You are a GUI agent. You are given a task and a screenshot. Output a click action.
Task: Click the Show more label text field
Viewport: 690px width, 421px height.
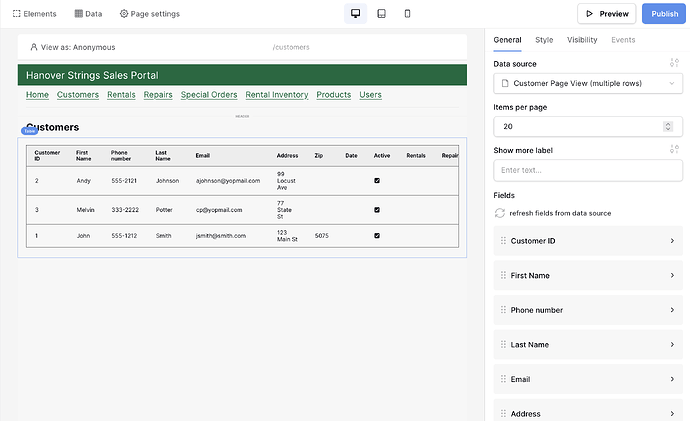pyautogui.click(x=588, y=170)
